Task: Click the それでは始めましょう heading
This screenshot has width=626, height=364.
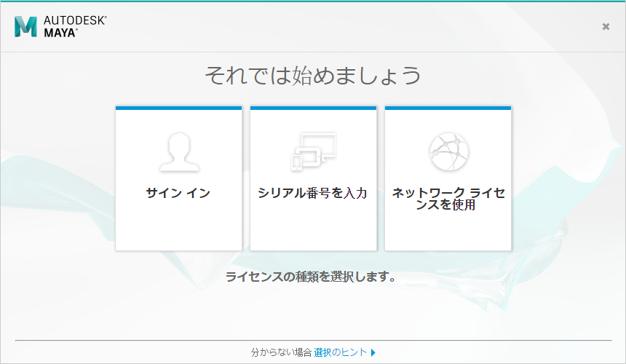Action: pos(312,76)
